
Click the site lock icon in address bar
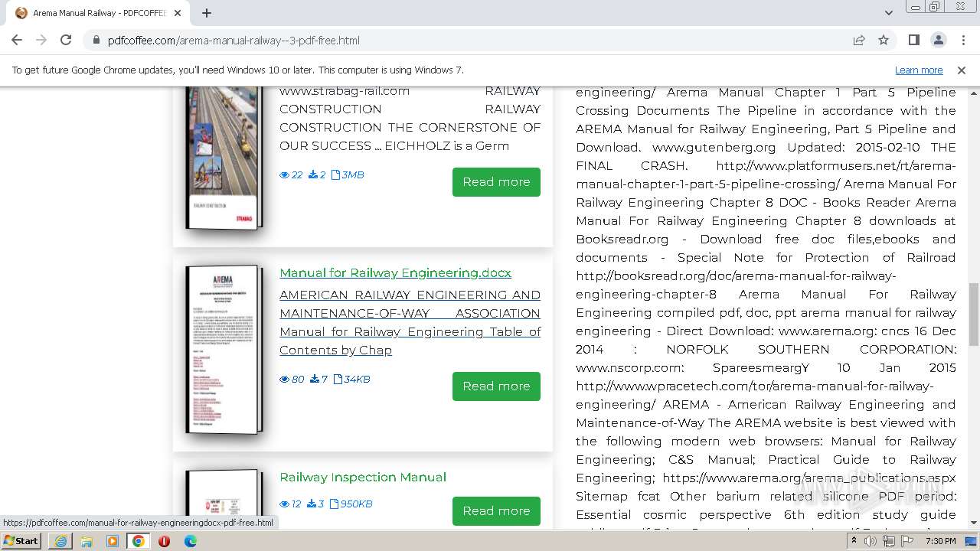coord(96,41)
